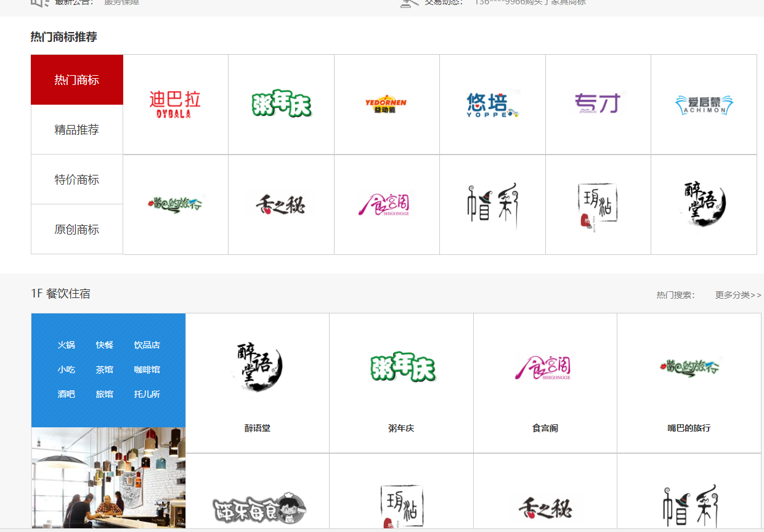This screenshot has width=764, height=532.
Task: Select 舌之秘 logo in 1F section
Action: [x=546, y=509]
